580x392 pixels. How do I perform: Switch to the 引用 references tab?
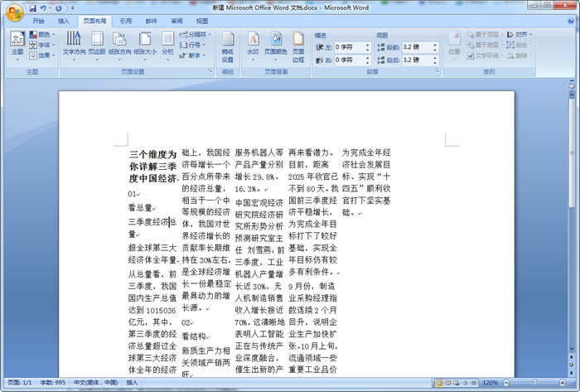[125, 20]
